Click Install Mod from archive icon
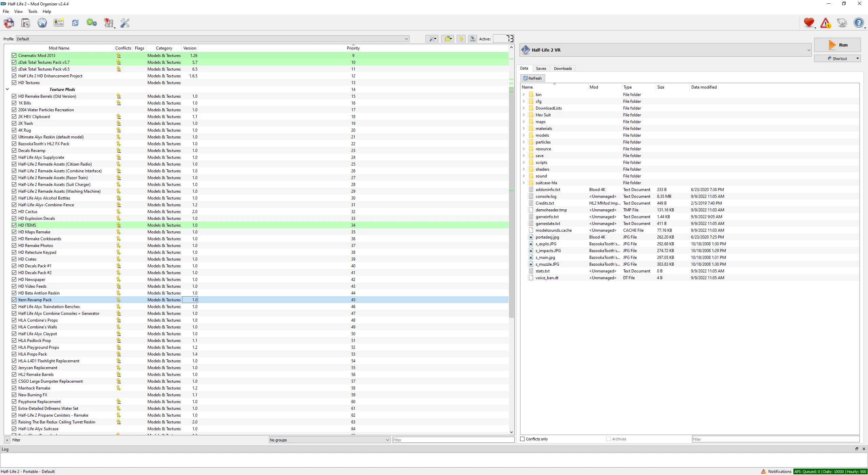 pos(26,23)
